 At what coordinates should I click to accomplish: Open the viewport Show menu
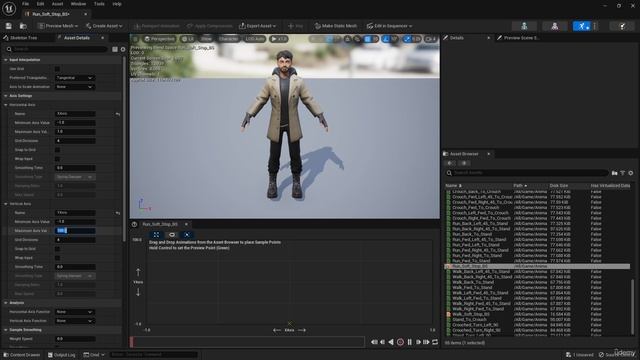[x=207, y=39]
